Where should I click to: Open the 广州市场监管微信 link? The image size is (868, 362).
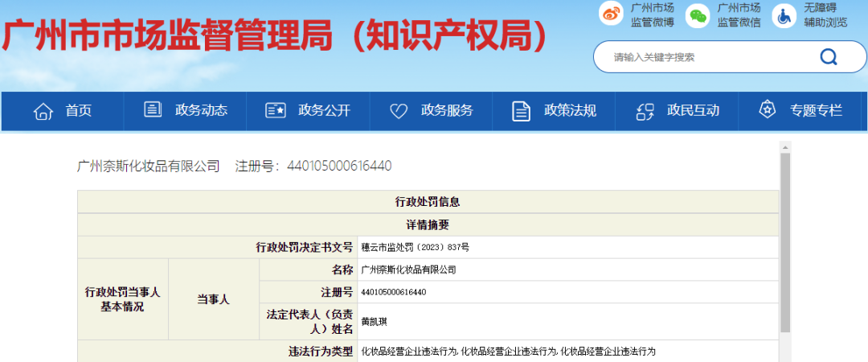pyautogui.click(x=739, y=15)
